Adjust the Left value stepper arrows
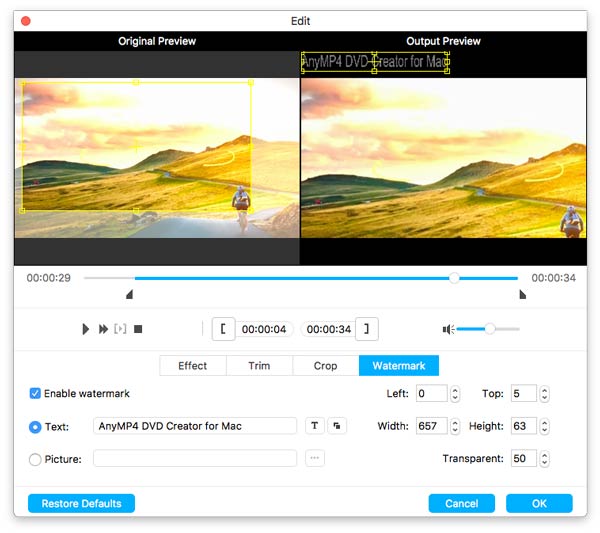The image size is (600, 533). (456, 394)
